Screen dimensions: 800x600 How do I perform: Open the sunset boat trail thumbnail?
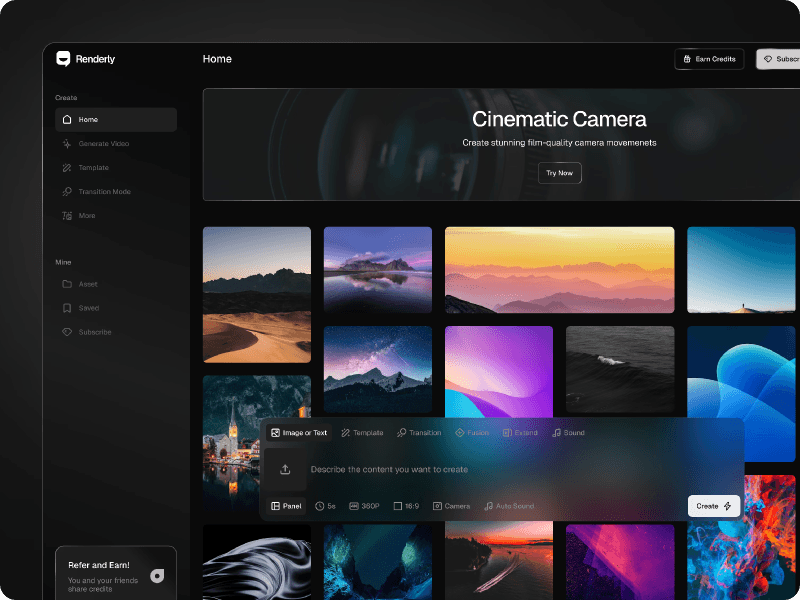(499, 562)
